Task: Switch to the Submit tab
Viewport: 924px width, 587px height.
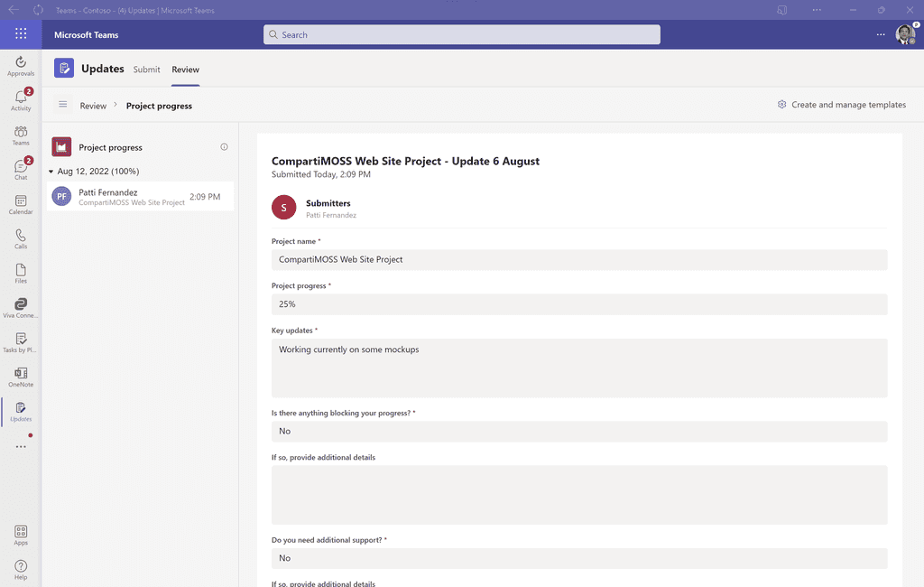Action: [x=146, y=69]
